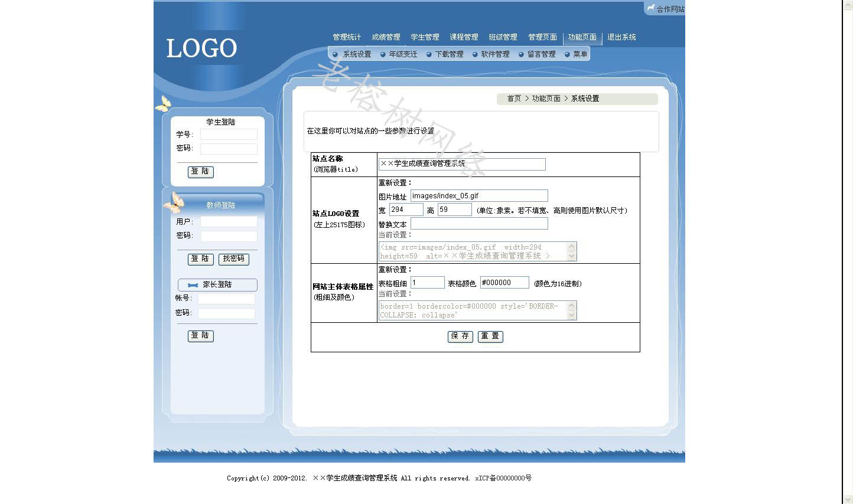Click the 表格颜色 field showing #000000
Screen dimensions: 853x504
click(504, 283)
